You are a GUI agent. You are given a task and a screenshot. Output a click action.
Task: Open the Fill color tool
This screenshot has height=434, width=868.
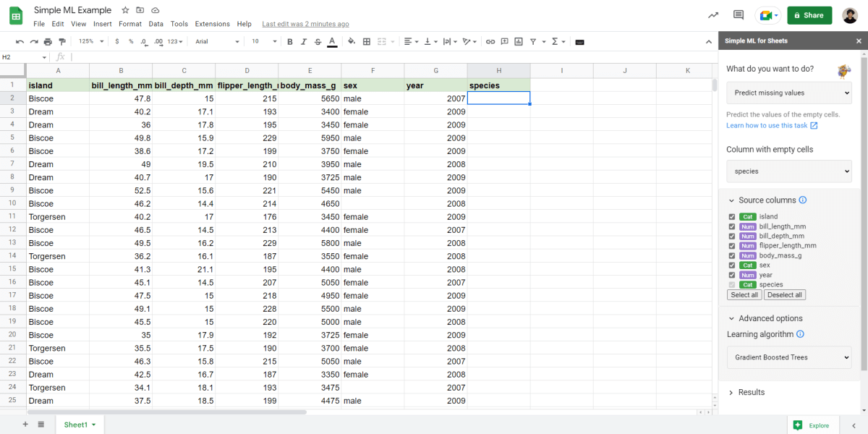click(351, 41)
